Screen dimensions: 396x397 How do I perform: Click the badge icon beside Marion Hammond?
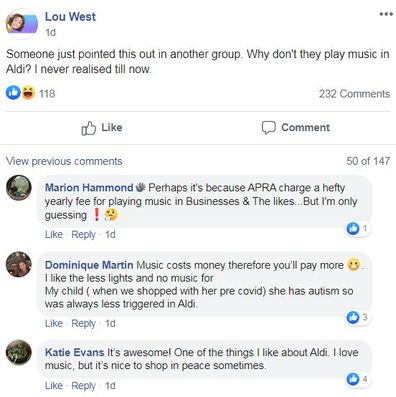point(140,188)
